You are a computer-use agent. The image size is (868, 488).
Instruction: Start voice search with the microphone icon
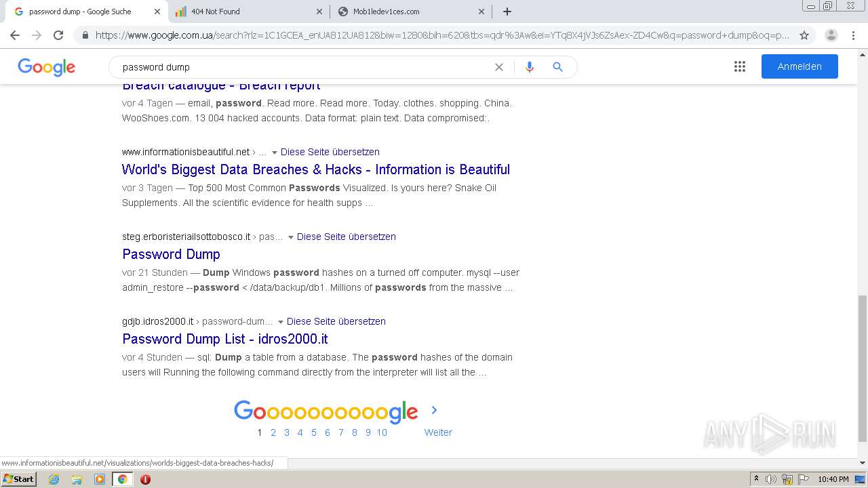530,67
